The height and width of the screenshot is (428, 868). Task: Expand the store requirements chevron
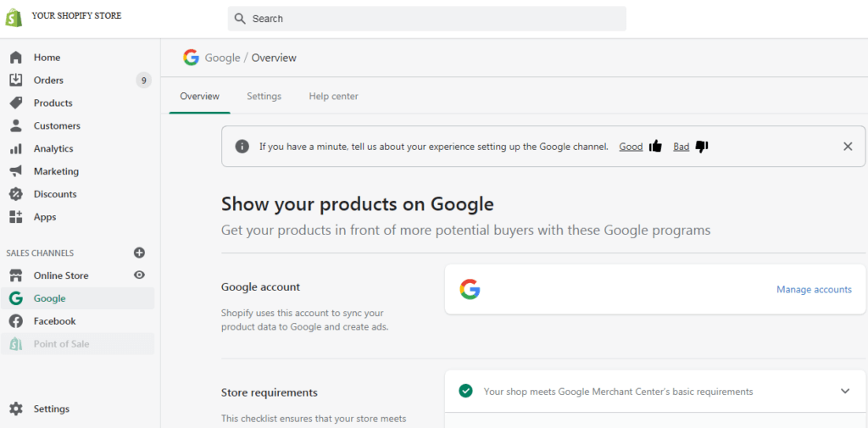(x=845, y=391)
